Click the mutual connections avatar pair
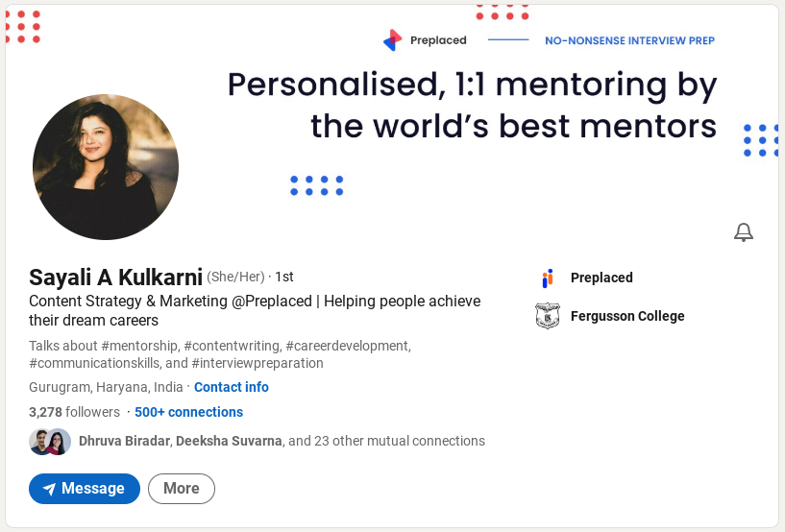Viewport: 785px width, 532px height. tap(50, 442)
